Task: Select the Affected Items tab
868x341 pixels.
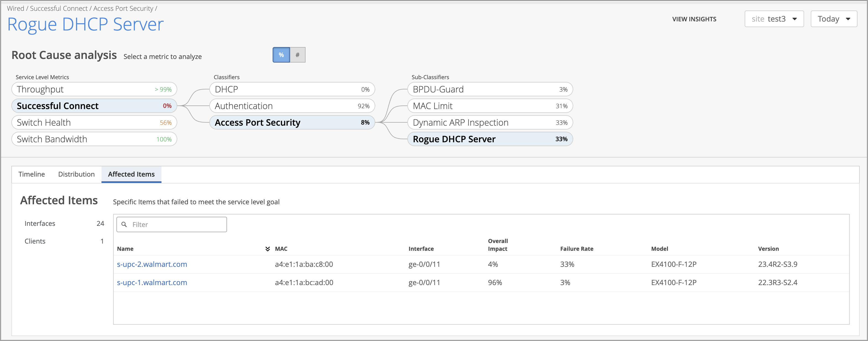Action: click(131, 174)
